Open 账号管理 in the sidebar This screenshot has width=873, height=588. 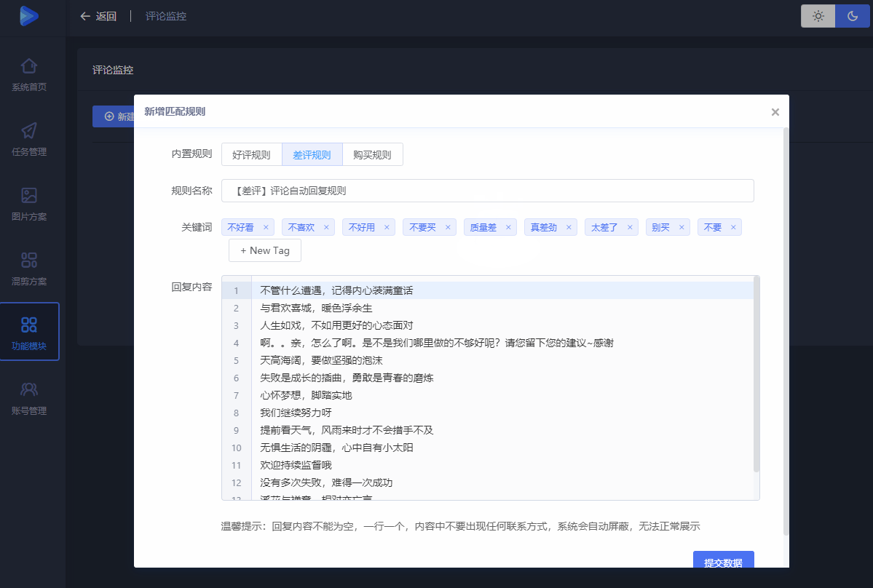[x=29, y=399]
